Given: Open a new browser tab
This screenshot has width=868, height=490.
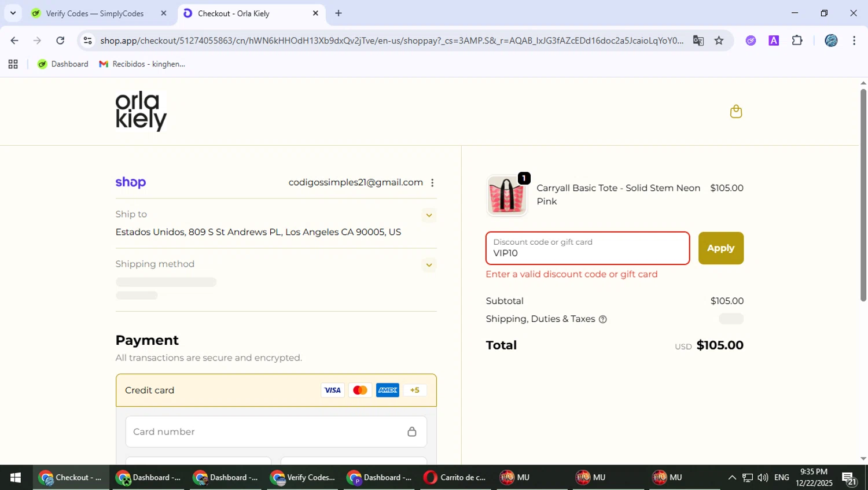Looking at the screenshot, I should coord(339,13).
